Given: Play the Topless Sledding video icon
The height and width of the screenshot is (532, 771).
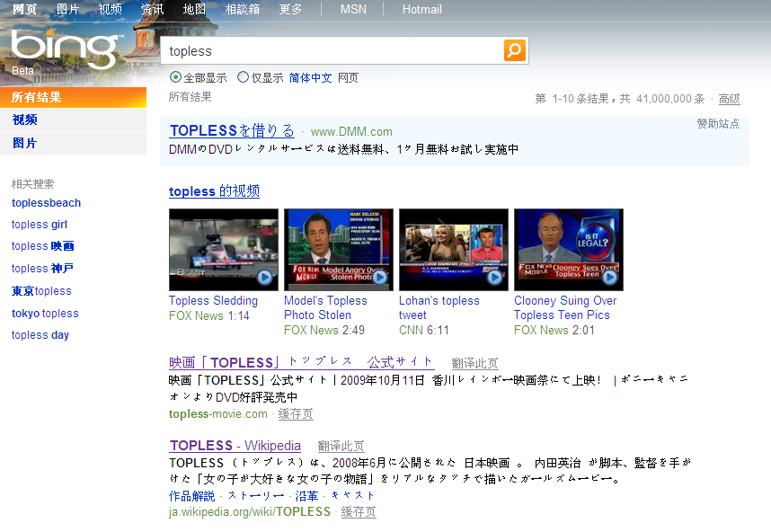Looking at the screenshot, I should pyautogui.click(x=264, y=278).
